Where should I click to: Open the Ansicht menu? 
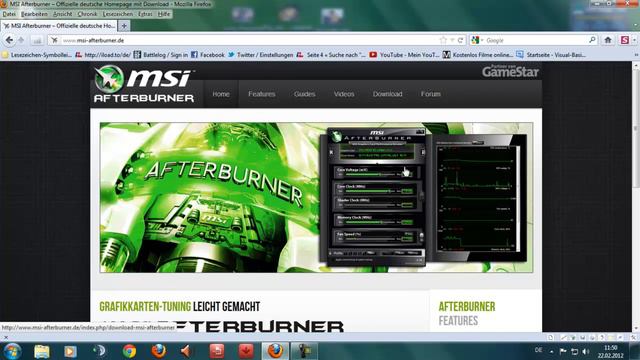(x=62, y=14)
